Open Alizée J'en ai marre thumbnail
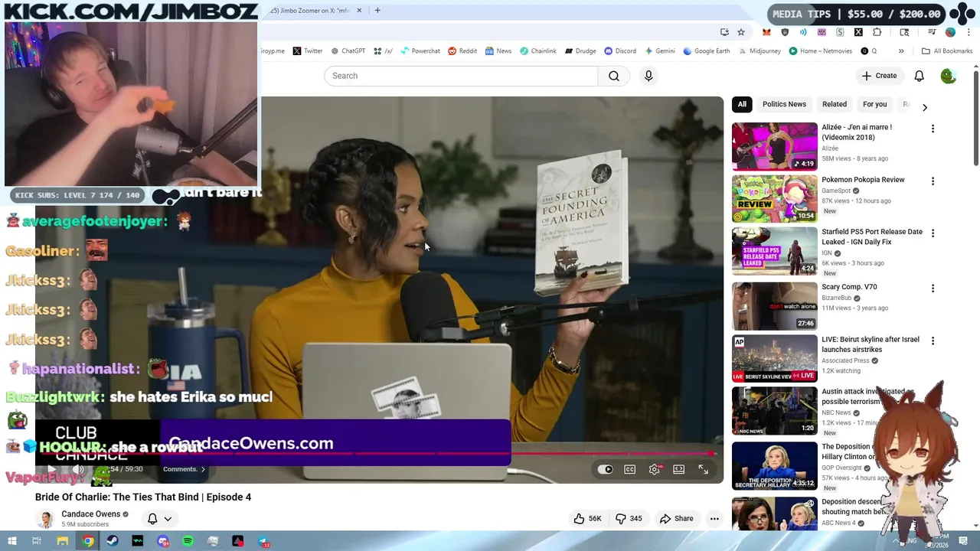This screenshot has width=980, height=551. (x=774, y=146)
